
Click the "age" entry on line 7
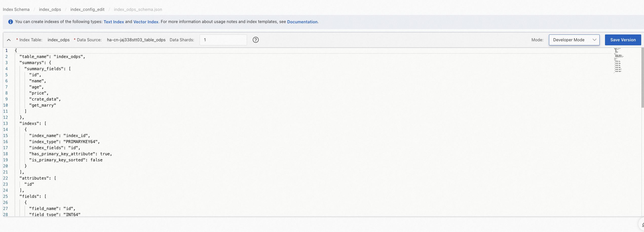point(36,87)
